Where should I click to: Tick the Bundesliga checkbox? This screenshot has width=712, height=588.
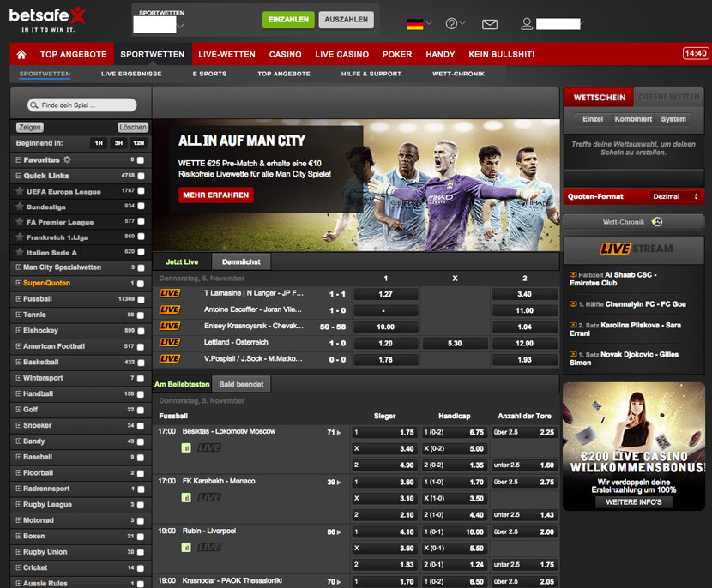pos(141,207)
